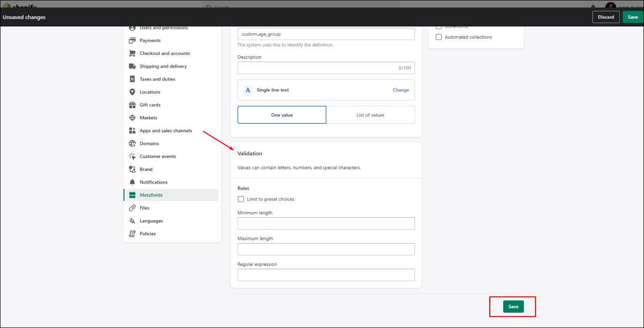Select One value option

(x=282, y=115)
